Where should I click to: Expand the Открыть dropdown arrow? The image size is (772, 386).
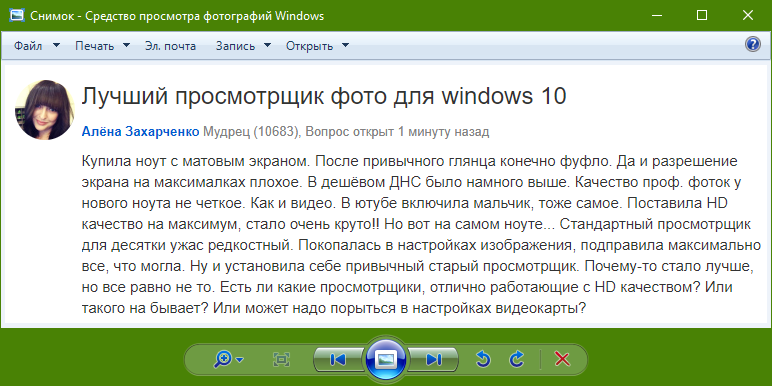click(x=345, y=45)
